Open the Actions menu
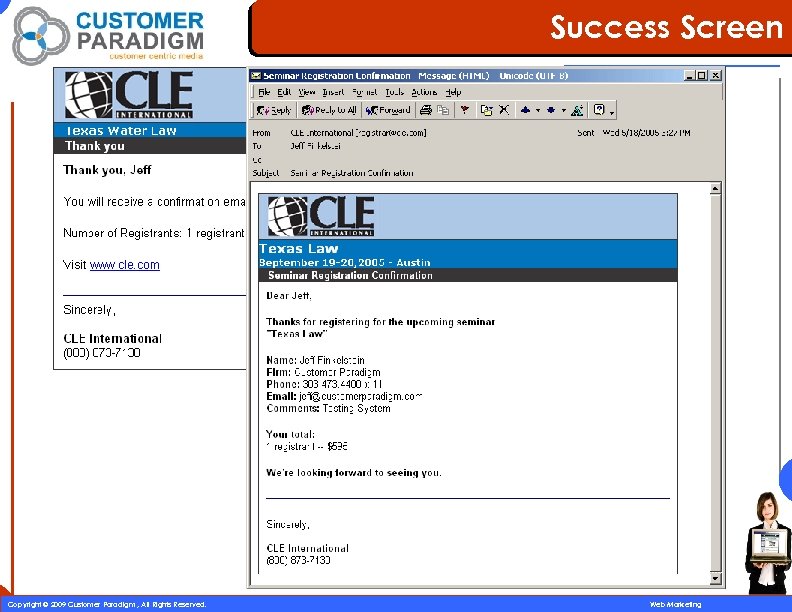The width and height of the screenshot is (792, 612). pyautogui.click(x=424, y=92)
